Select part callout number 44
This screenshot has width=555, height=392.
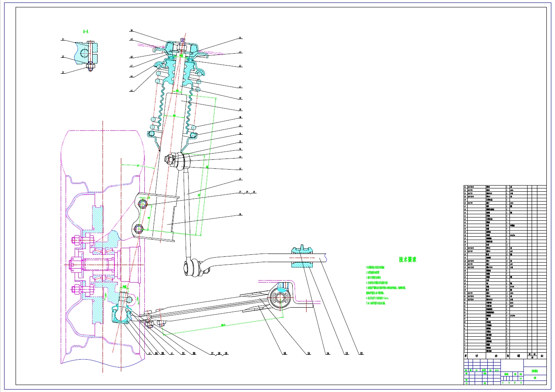click(241, 38)
